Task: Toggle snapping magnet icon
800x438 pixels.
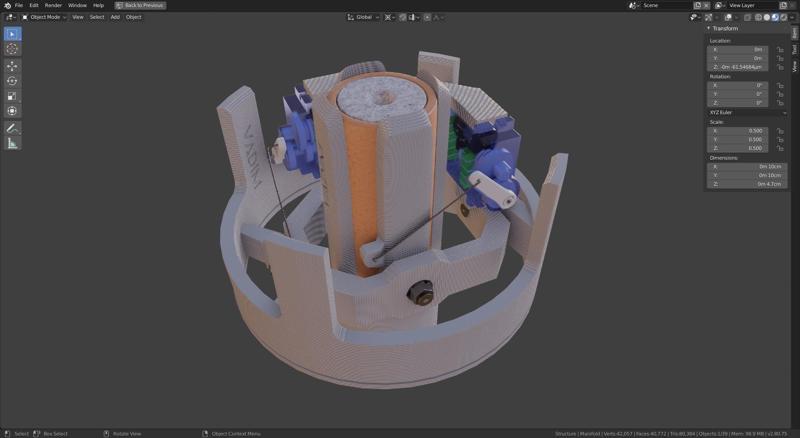Action: [x=403, y=17]
